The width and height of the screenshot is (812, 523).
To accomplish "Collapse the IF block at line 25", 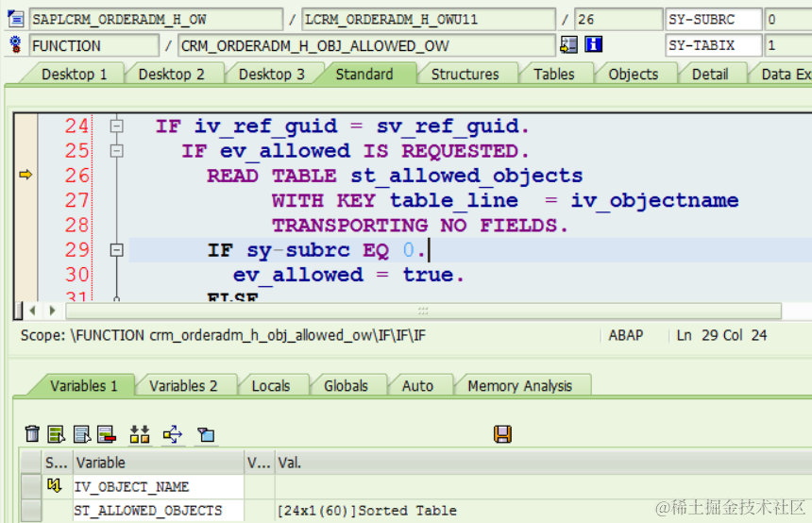I will 116,151.
